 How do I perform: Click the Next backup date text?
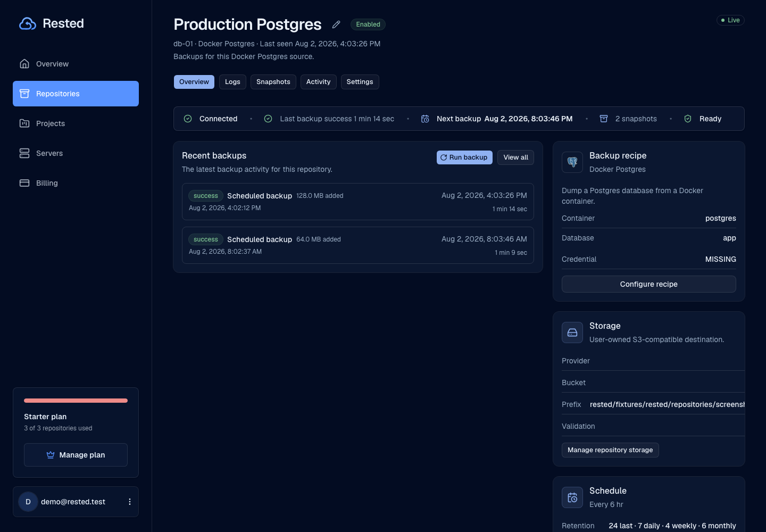528,119
